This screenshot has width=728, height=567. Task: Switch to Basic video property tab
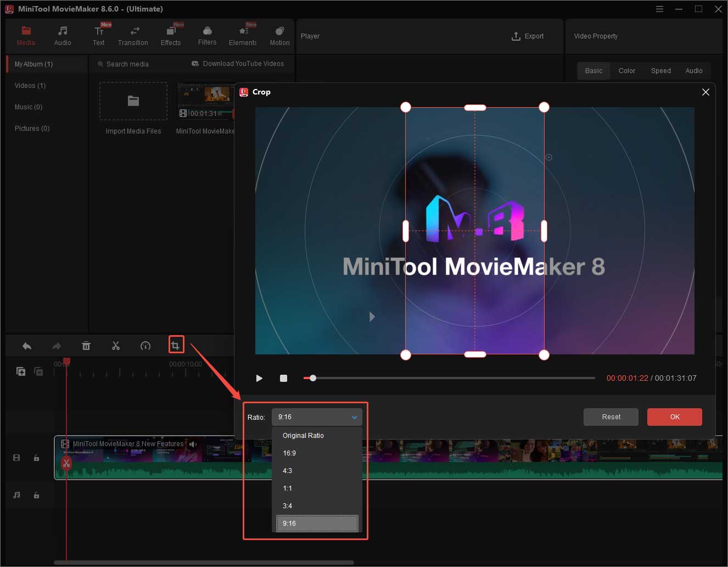coord(593,71)
